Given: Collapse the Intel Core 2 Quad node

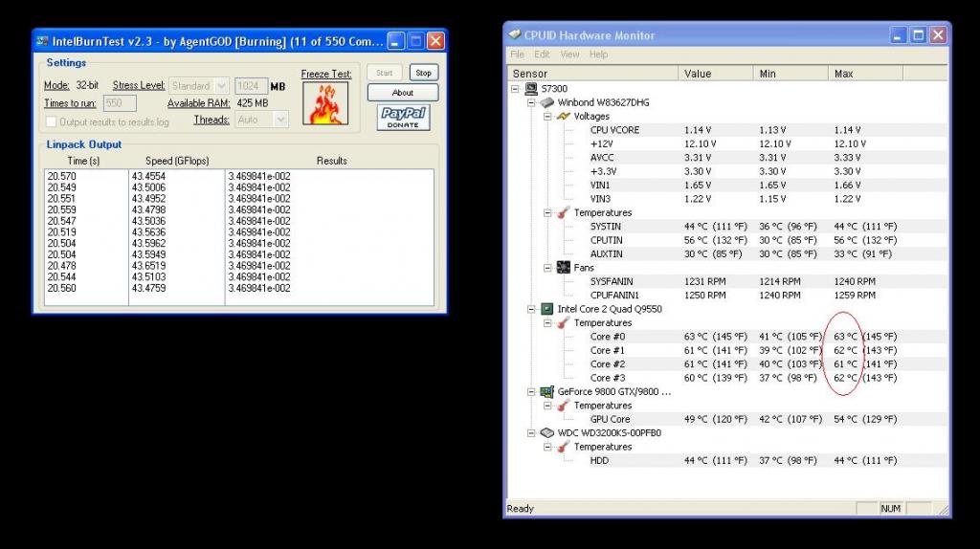Looking at the screenshot, I should coord(531,309).
